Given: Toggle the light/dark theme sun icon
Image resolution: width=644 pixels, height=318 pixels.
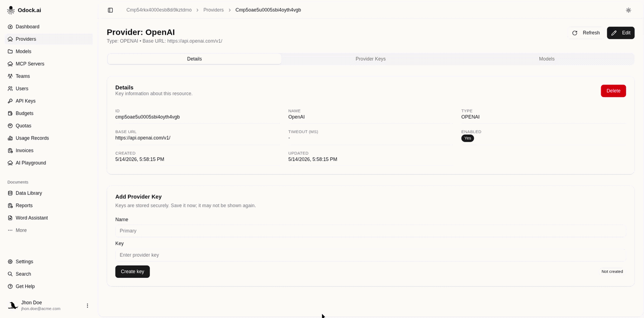Looking at the screenshot, I should pos(628,10).
